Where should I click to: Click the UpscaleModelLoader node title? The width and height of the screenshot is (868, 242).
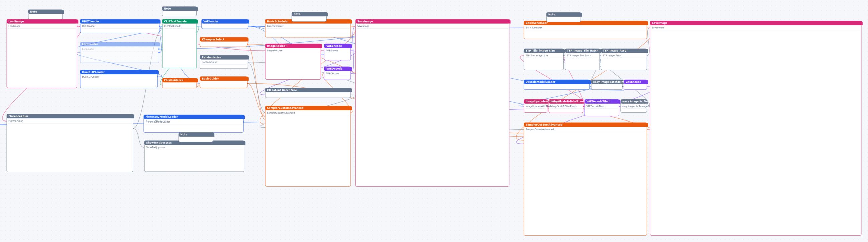[x=540, y=82]
